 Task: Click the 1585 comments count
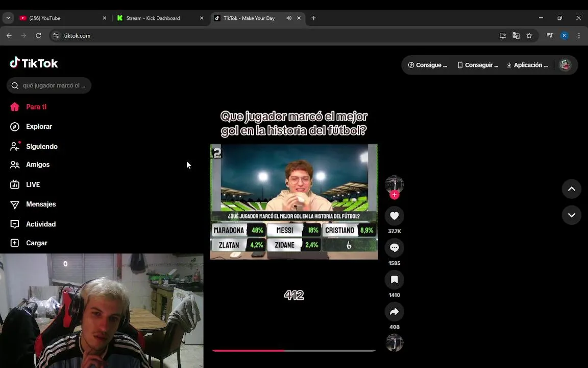394,263
